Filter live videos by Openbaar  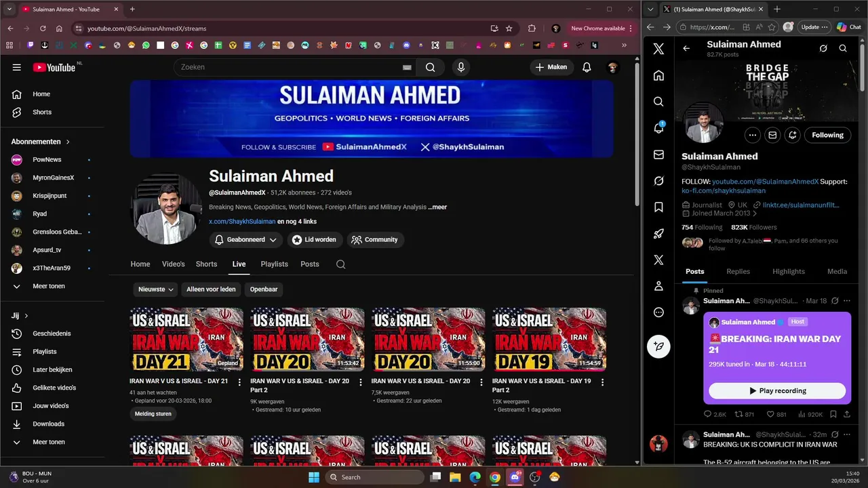click(x=264, y=289)
